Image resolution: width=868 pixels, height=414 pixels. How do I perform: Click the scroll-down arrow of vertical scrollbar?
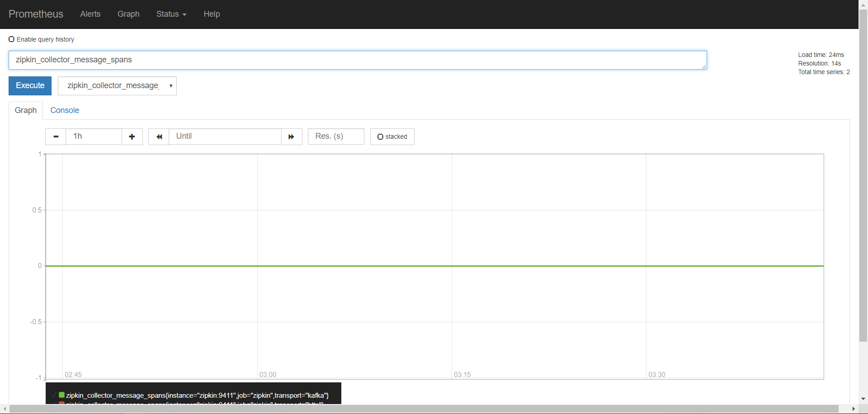(x=863, y=399)
